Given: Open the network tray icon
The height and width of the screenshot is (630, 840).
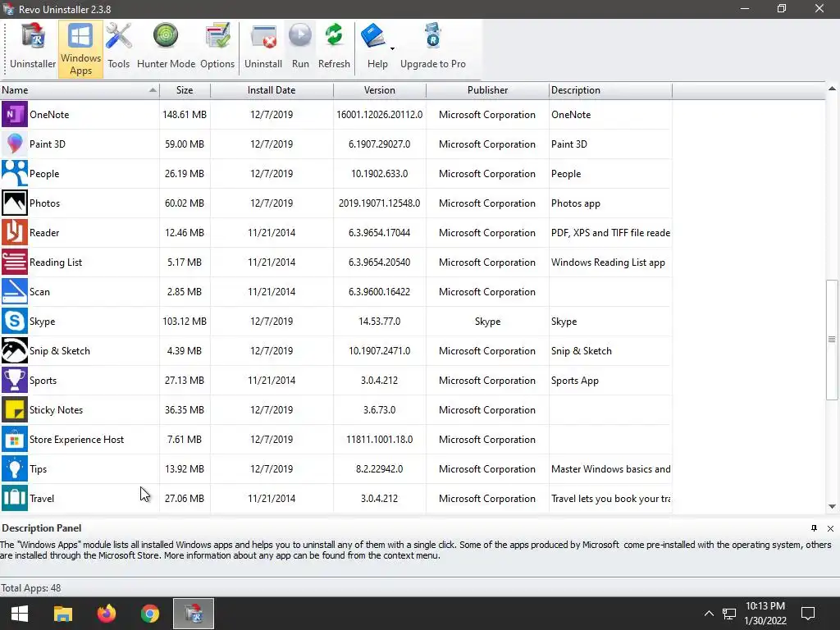Looking at the screenshot, I should click(729, 614).
